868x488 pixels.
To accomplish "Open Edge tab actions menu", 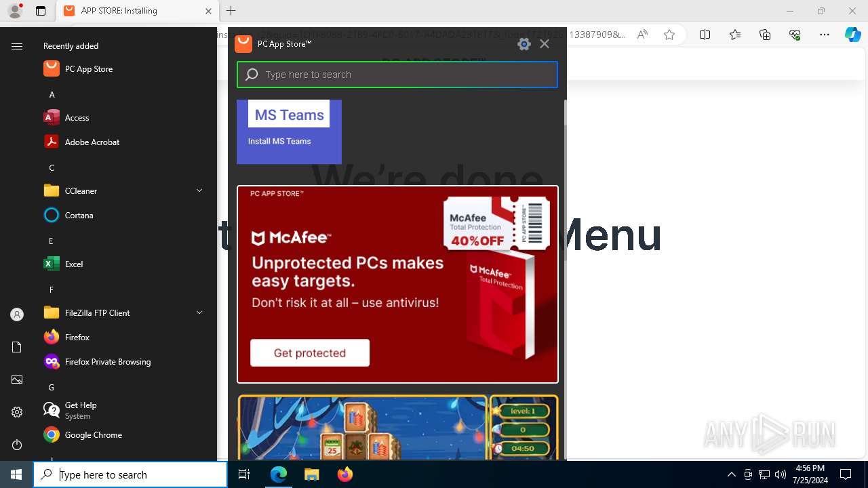I will coord(41,11).
